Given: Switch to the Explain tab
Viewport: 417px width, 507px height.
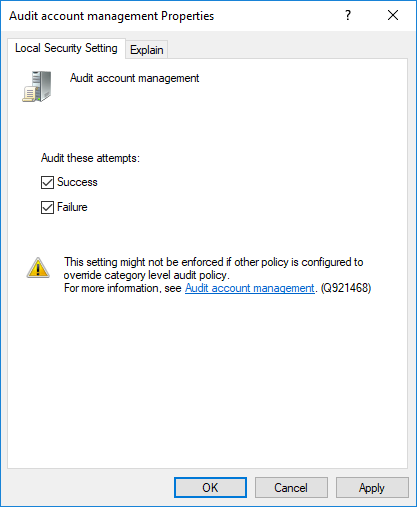Looking at the screenshot, I should point(147,50).
